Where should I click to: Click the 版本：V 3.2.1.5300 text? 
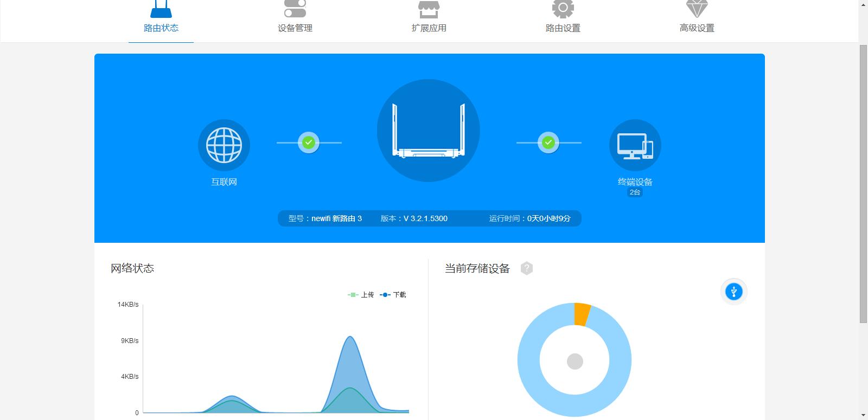point(414,218)
